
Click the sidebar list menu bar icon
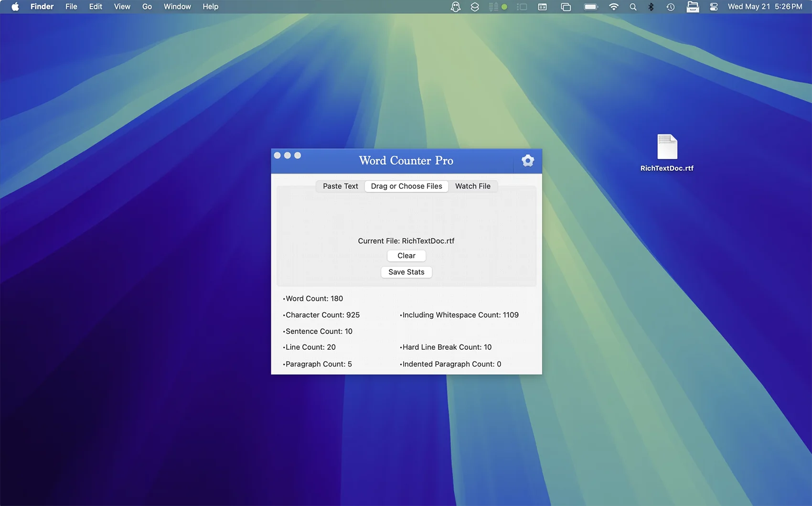point(522,7)
